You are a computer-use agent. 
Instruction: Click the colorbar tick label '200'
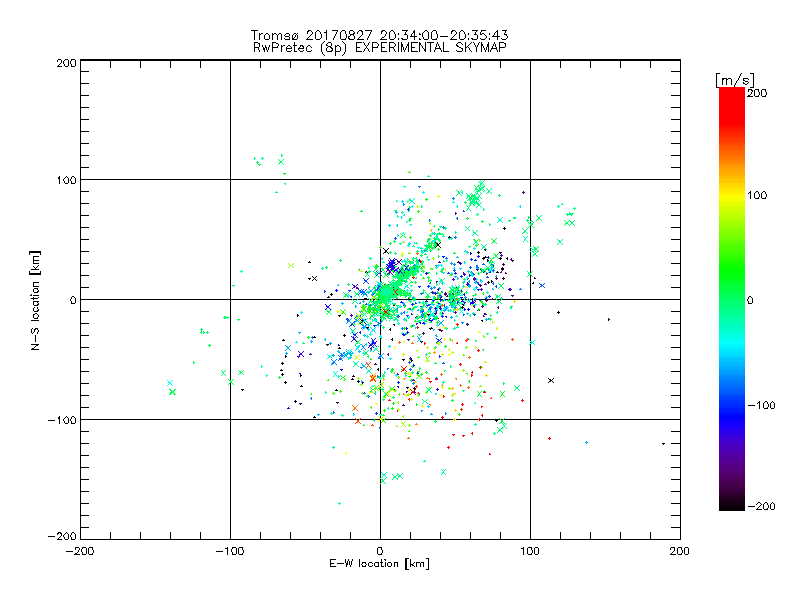(x=757, y=93)
